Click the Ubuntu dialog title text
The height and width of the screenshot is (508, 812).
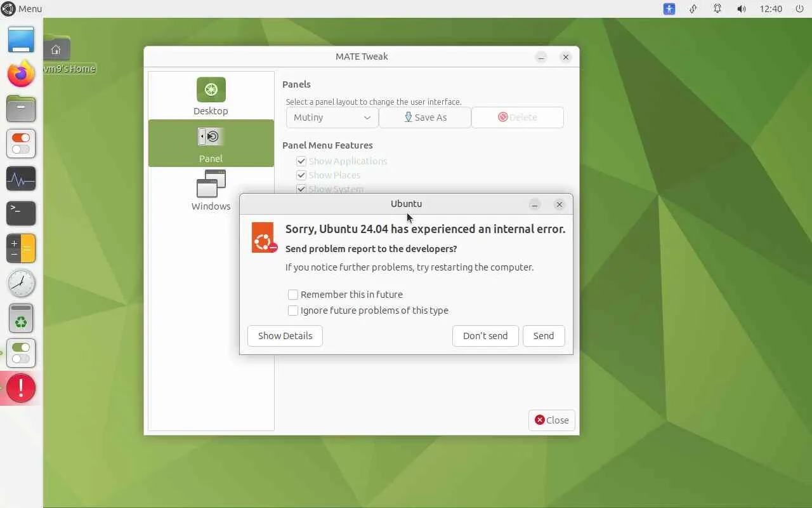pos(406,204)
